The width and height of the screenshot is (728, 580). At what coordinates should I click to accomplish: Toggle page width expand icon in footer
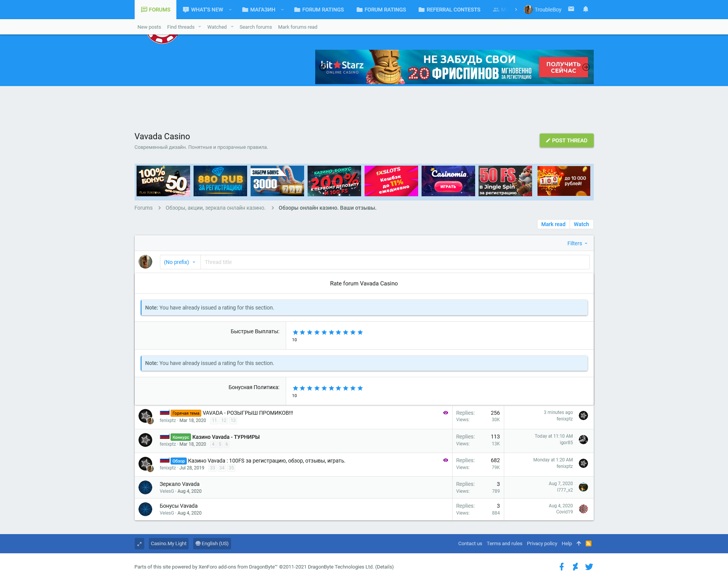[139, 544]
